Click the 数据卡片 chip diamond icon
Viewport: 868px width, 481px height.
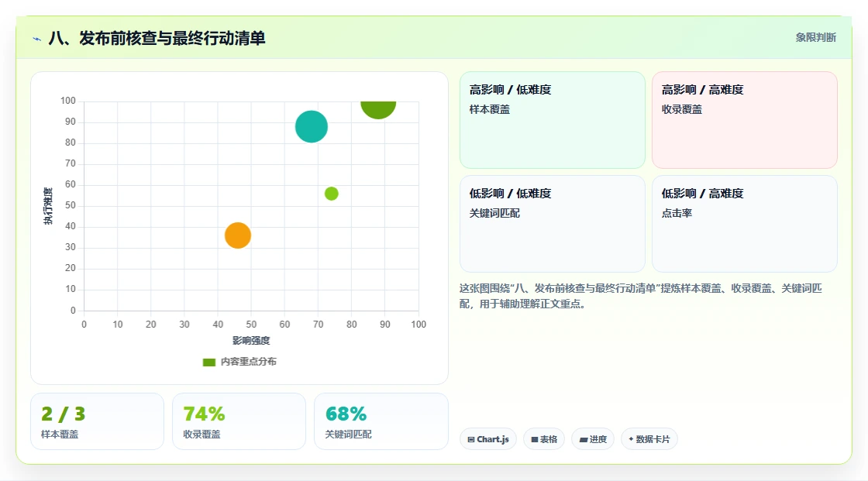coord(631,439)
